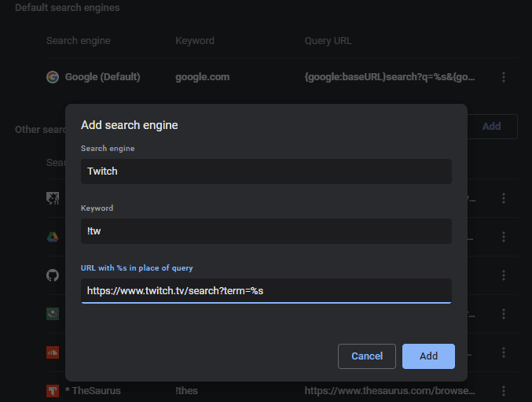Open the more actions menu for the TheSaurus row
The width and height of the screenshot is (532, 402).
(x=504, y=391)
